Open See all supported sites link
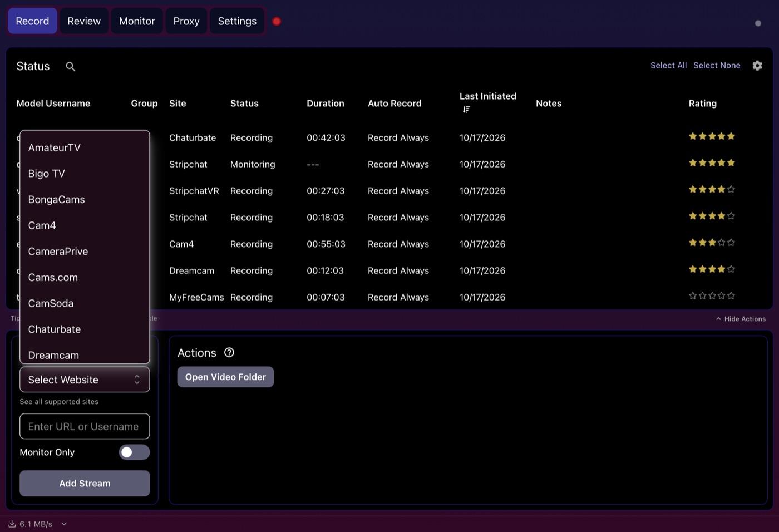The image size is (779, 532). pos(59,402)
